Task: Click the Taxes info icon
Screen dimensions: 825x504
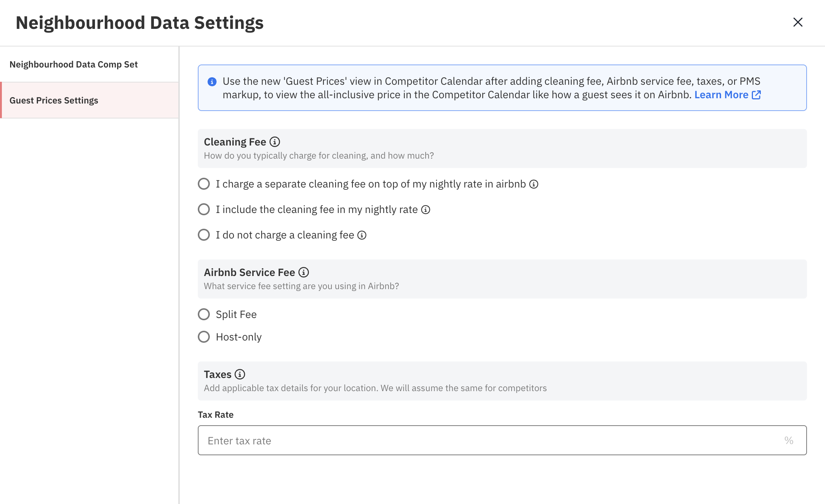Action: 240,374
